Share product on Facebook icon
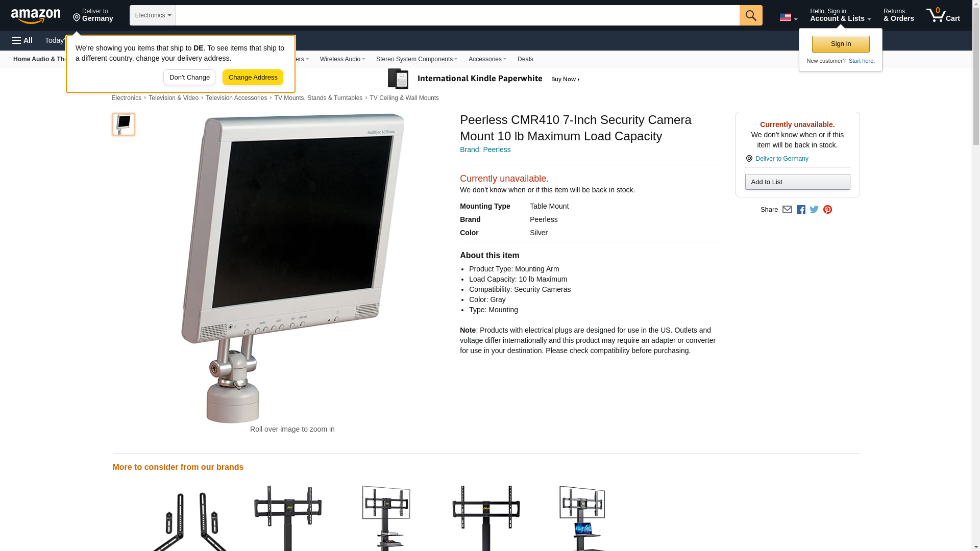This screenshot has height=551, width=980. (x=801, y=210)
